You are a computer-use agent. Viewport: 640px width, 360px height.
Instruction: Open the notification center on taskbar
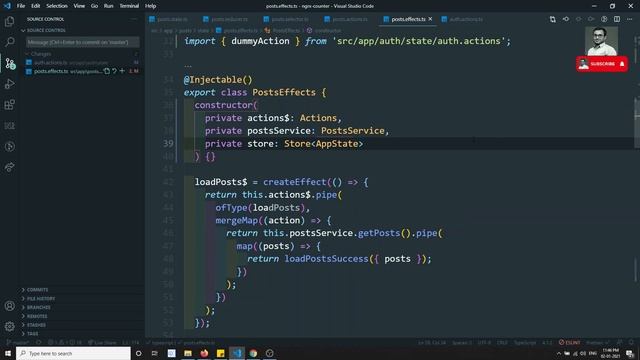coord(630,353)
